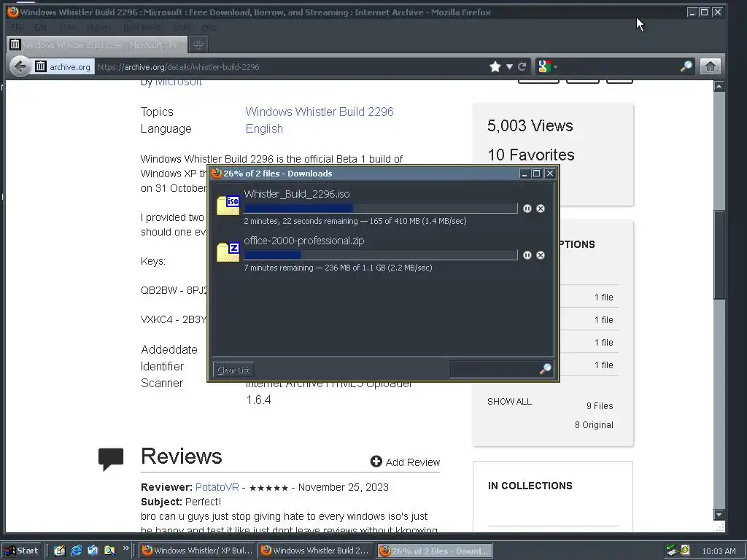Click the network tray icon in the system tray
Viewport: 747px width, 560px height.
pos(672,551)
